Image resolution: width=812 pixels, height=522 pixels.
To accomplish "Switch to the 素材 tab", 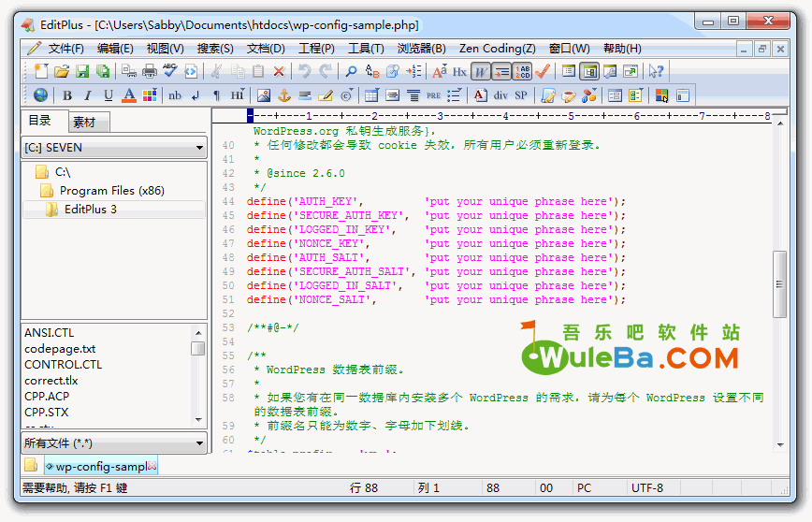I will pos(84,123).
